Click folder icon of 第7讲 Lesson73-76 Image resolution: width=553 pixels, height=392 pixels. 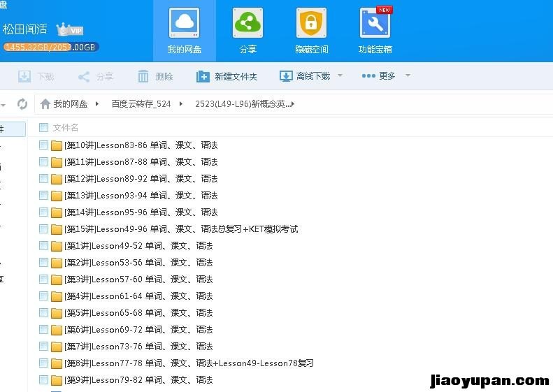click(x=57, y=347)
